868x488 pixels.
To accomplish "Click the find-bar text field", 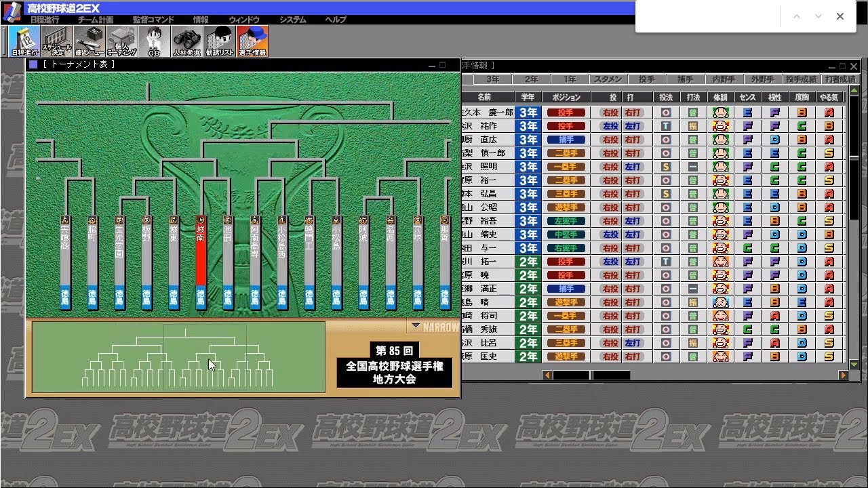I will click(x=709, y=16).
